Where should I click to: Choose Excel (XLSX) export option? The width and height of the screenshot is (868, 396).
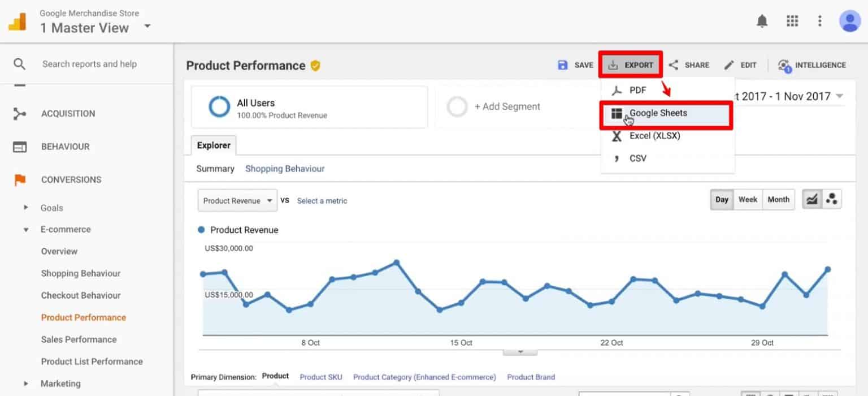click(654, 136)
